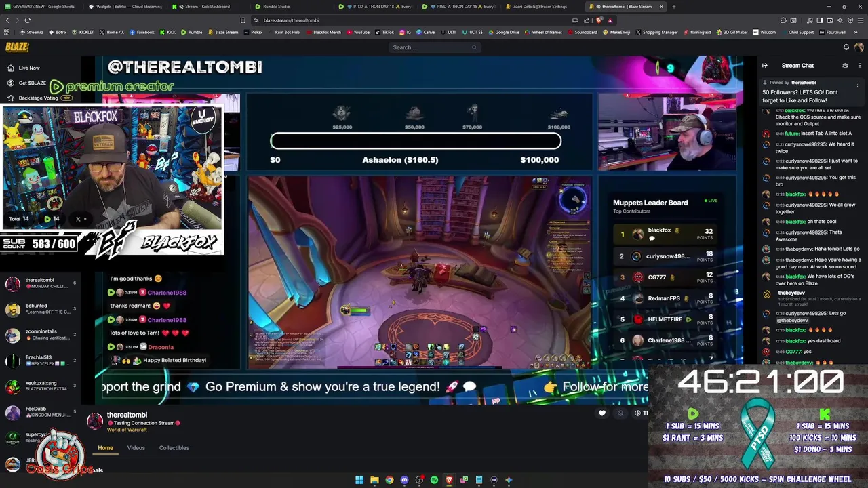Open Brave browser from the taskbar
This screenshot has height=488, width=868.
pos(450,480)
